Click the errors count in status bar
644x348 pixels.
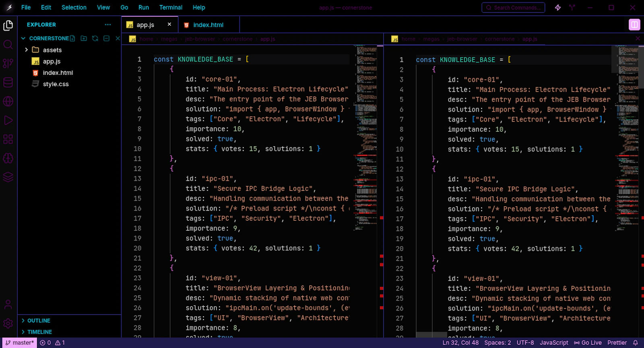(45, 343)
